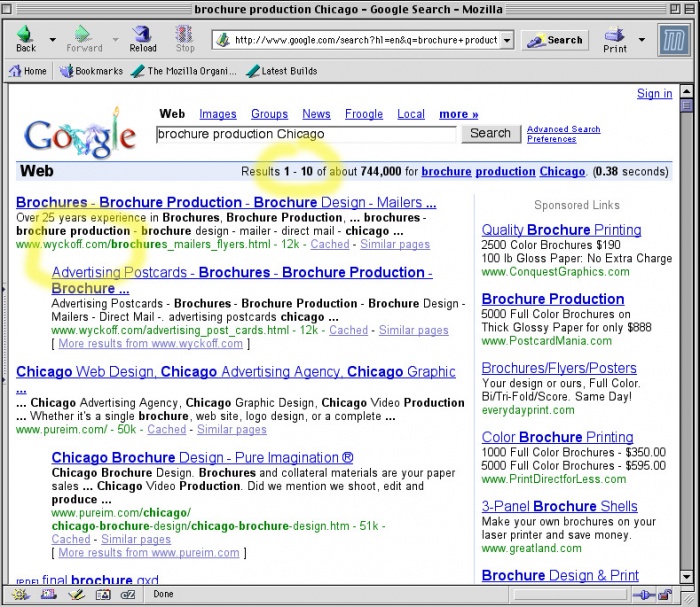700x607 pixels.
Task: Click the Stop loading button
Action: (184, 39)
